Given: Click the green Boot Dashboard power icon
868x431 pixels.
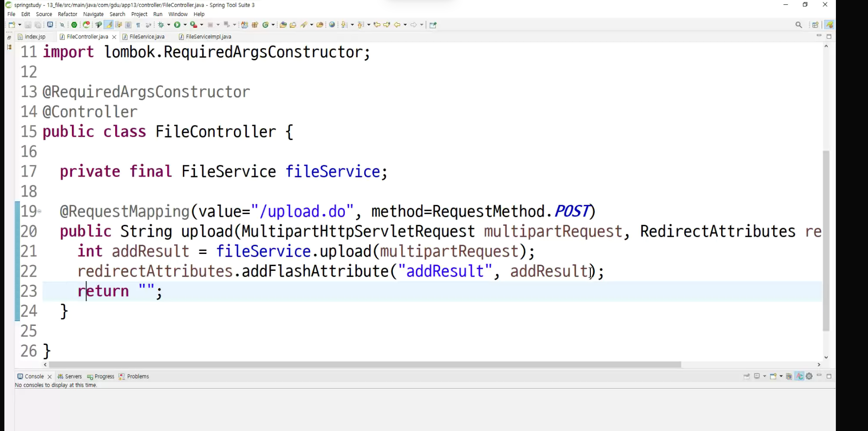Looking at the screenshot, I should click(74, 25).
